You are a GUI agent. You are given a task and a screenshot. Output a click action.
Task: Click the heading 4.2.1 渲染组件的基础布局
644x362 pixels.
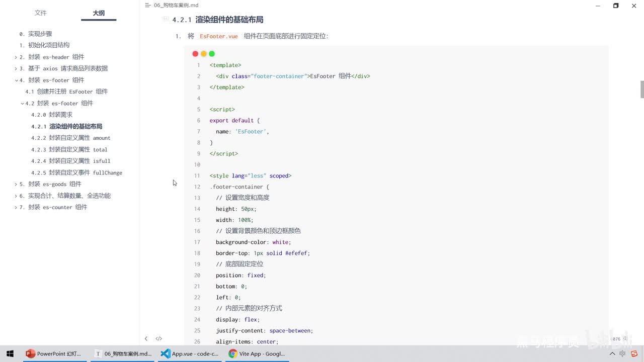tap(218, 20)
